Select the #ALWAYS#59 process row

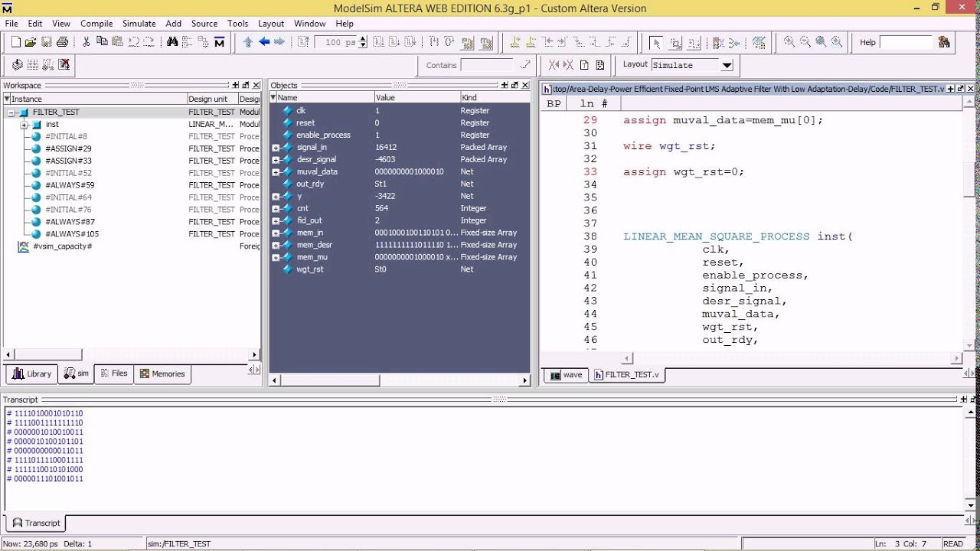coord(132,185)
